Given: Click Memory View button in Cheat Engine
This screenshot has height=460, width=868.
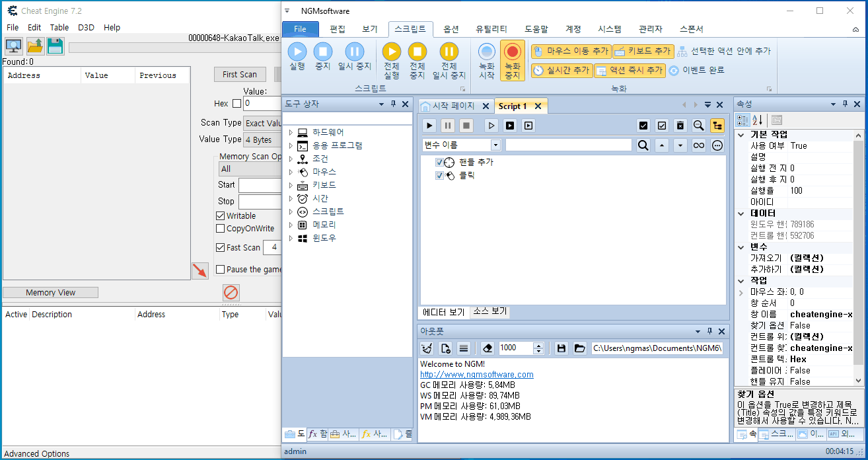Looking at the screenshot, I should [51, 292].
